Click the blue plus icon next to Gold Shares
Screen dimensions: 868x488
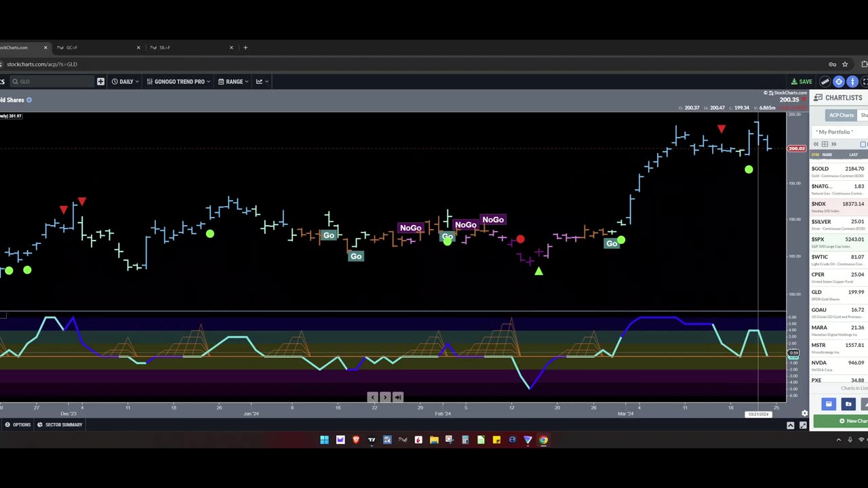coord(28,100)
